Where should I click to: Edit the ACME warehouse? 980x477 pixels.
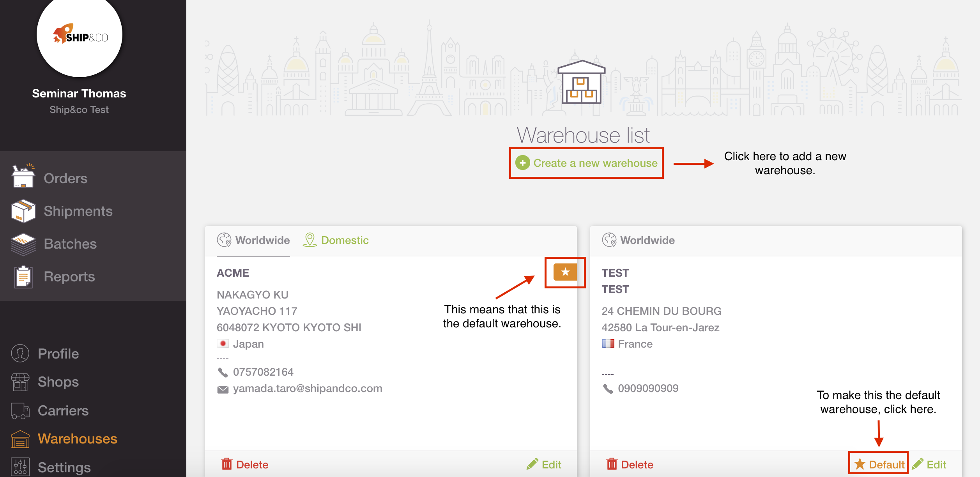tap(544, 464)
